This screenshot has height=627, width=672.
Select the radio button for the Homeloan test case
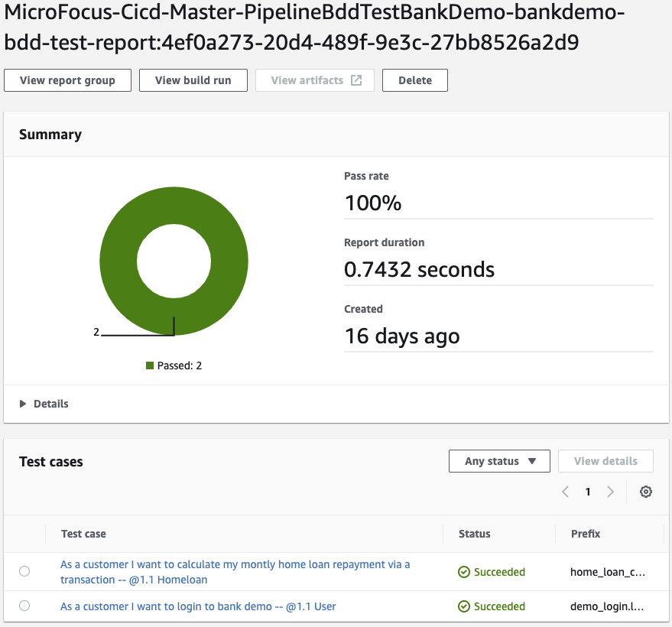(24, 571)
